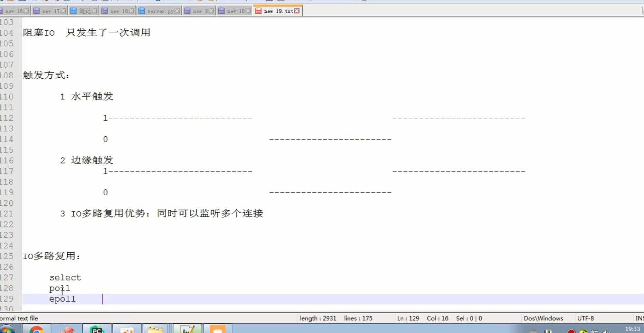Click the 'lines : 175' status entry
The width and height of the screenshot is (644, 333).
pos(358,318)
